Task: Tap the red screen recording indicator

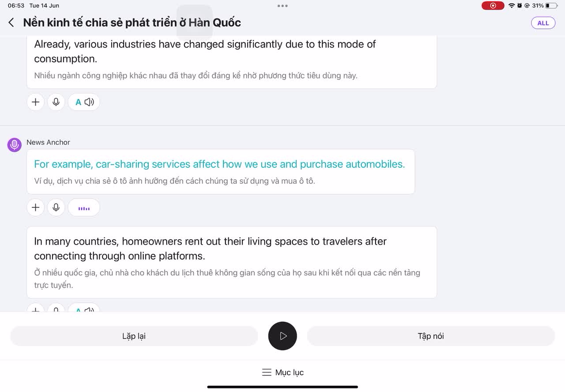Action: click(x=493, y=6)
